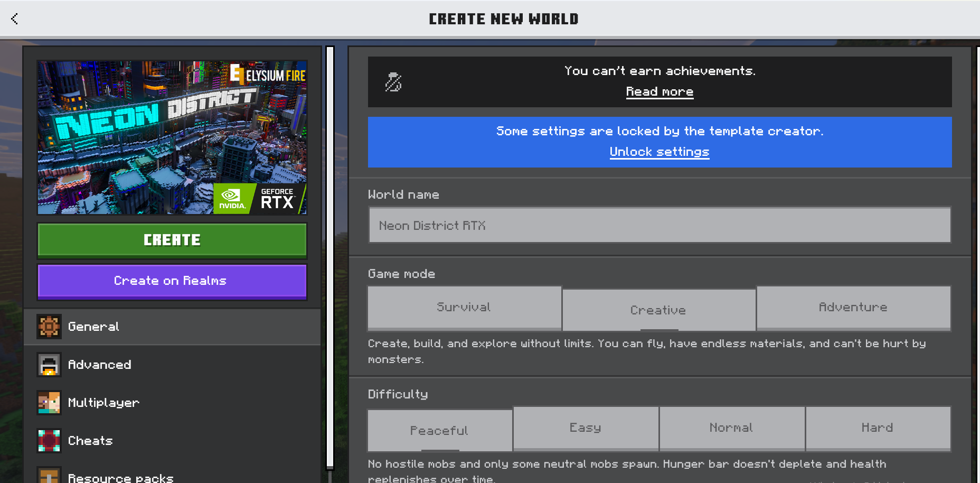Click the Unlock settings link

[x=659, y=152]
